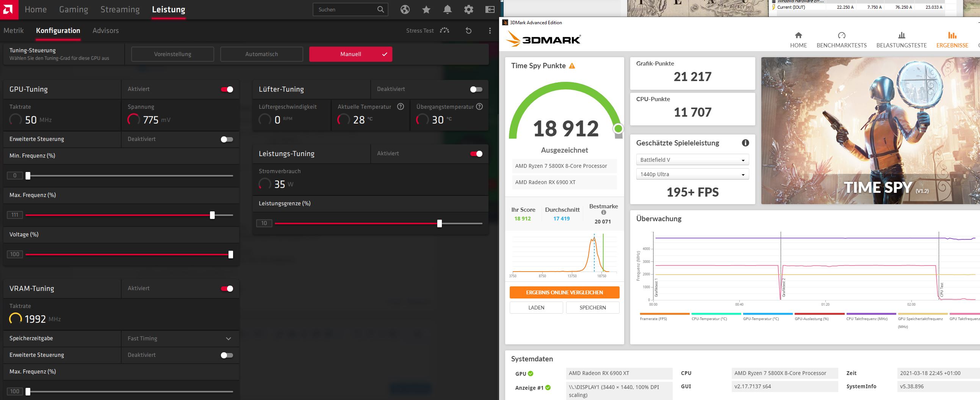The height and width of the screenshot is (400, 980).
Task: Switch to the Gaming tab
Action: click(x=74, y=9)
